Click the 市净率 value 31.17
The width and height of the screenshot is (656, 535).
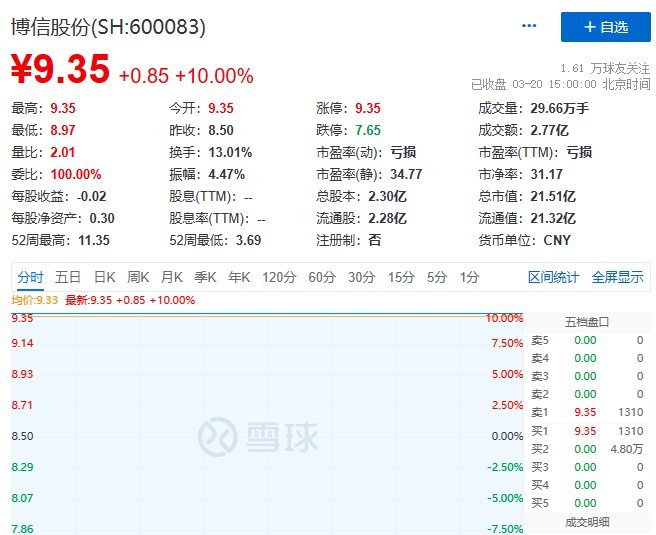pyautogui.click(x=546, y=174)
